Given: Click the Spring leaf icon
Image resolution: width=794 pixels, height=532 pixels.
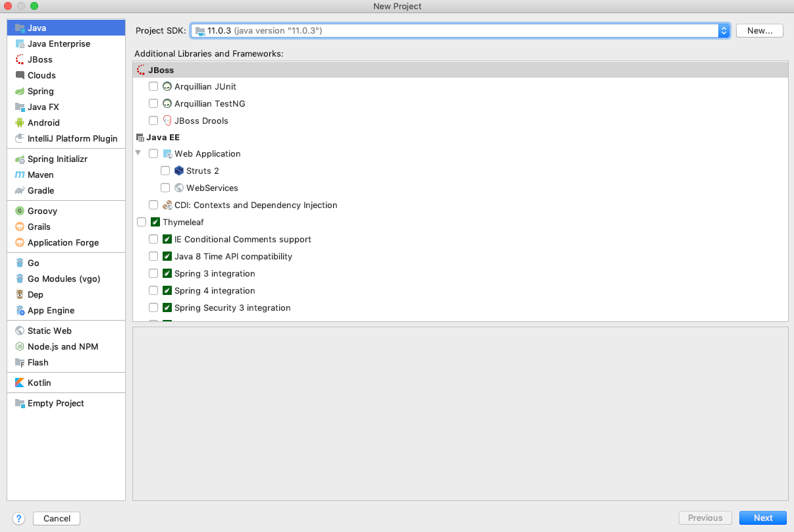Looking at the screenshot, I should (20, 91).
